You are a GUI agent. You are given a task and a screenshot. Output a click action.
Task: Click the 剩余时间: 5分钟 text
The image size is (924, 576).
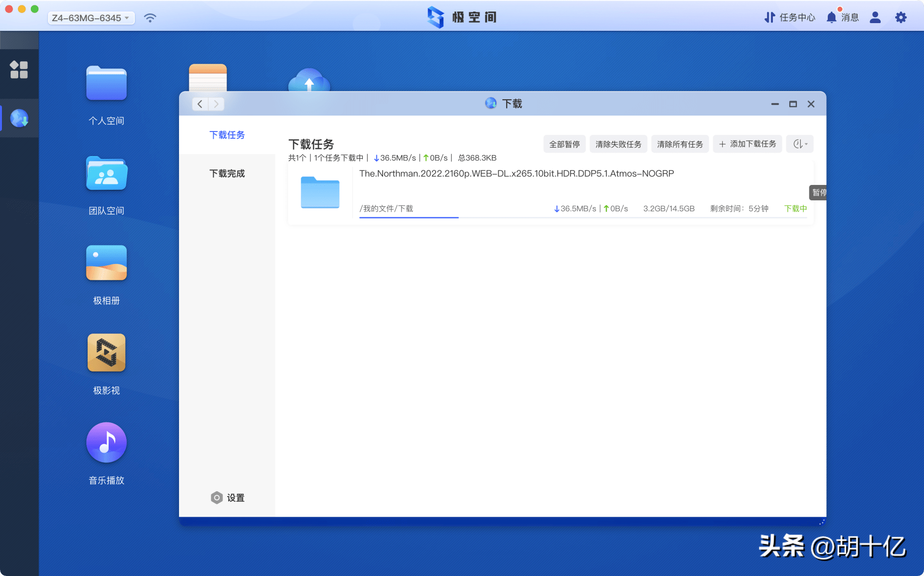pos(739,209)
